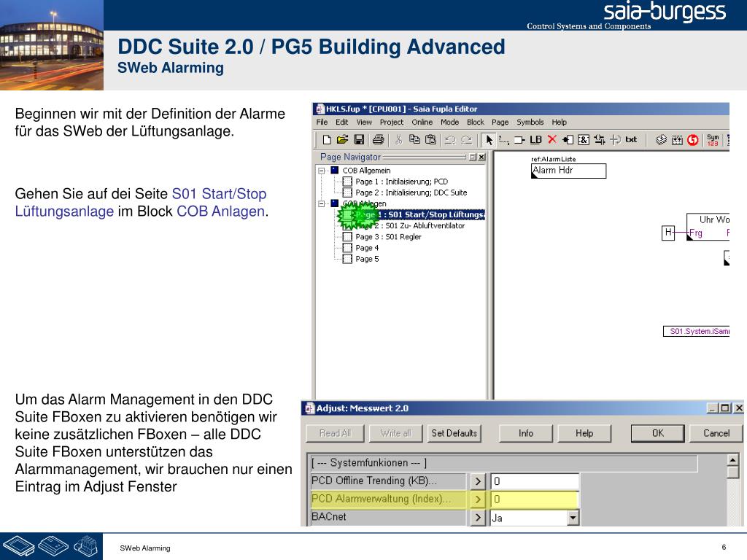Save the file with the floppy icon
747x560 pixels.
coord(359,140)
